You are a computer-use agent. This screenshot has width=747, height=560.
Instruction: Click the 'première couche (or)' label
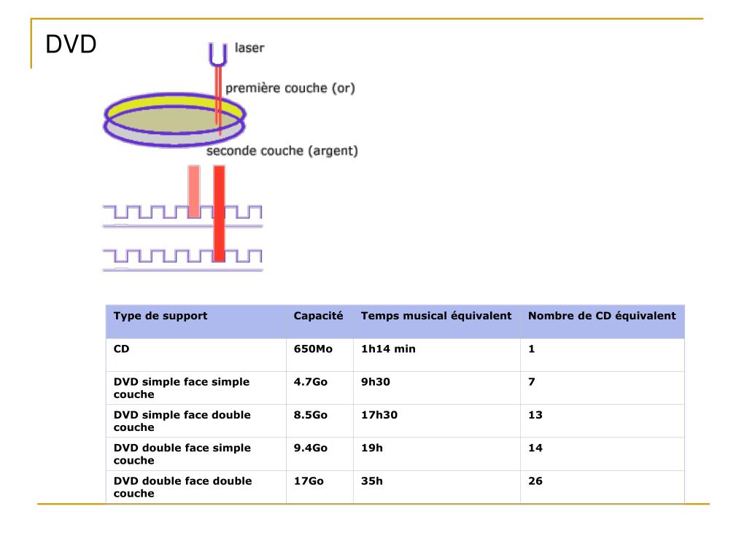[x=290, y=88]
